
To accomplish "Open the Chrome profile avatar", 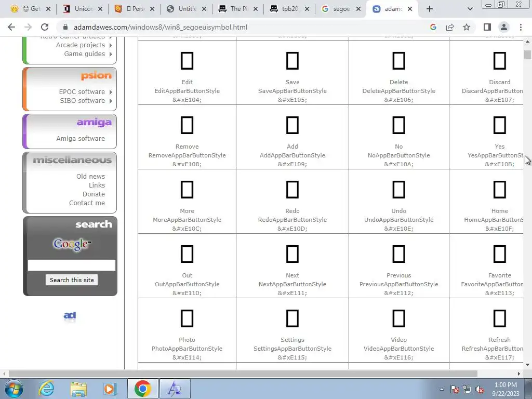I will click(x=504, y=27).
